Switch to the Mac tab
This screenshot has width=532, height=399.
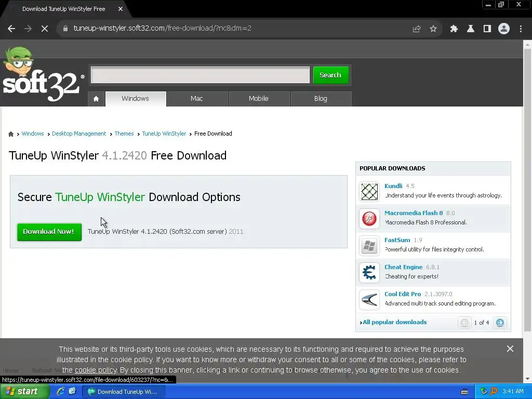197,99
